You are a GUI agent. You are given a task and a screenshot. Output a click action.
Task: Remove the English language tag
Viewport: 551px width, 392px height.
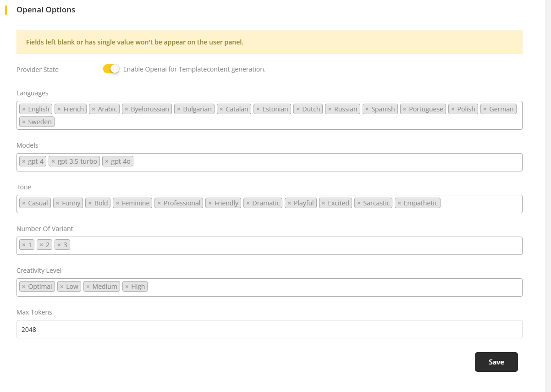[x=24, y=109]
